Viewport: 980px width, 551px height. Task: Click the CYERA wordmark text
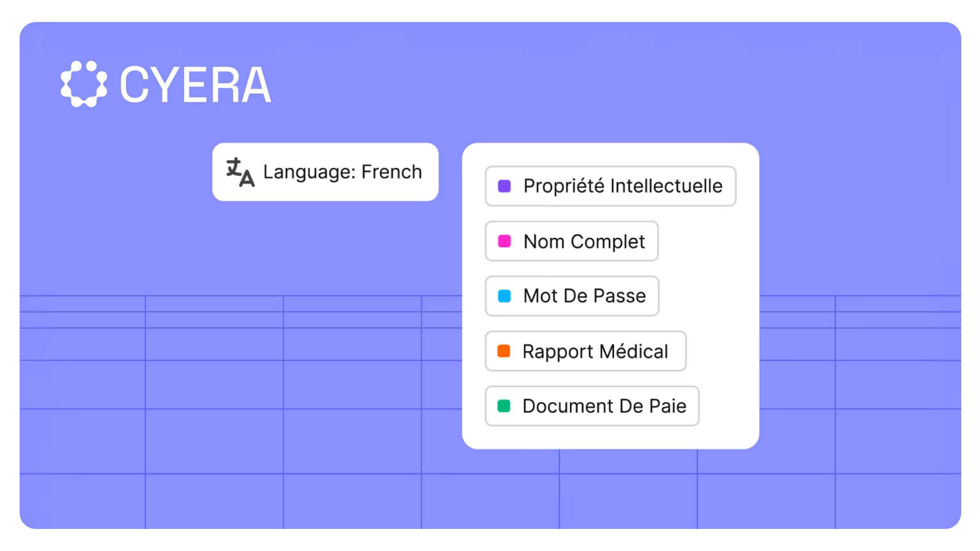195,85
